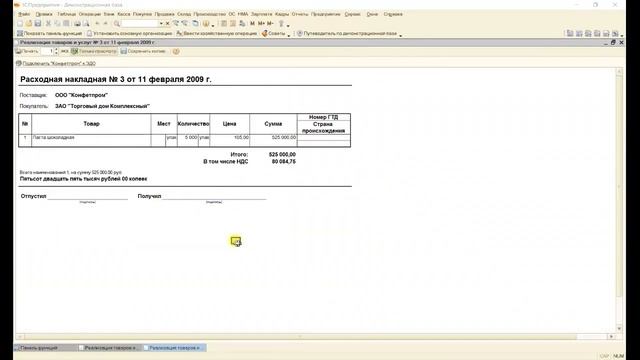
Task: Open 'Путеводитель по демонстрационной базе'
Action: (347, 33)
